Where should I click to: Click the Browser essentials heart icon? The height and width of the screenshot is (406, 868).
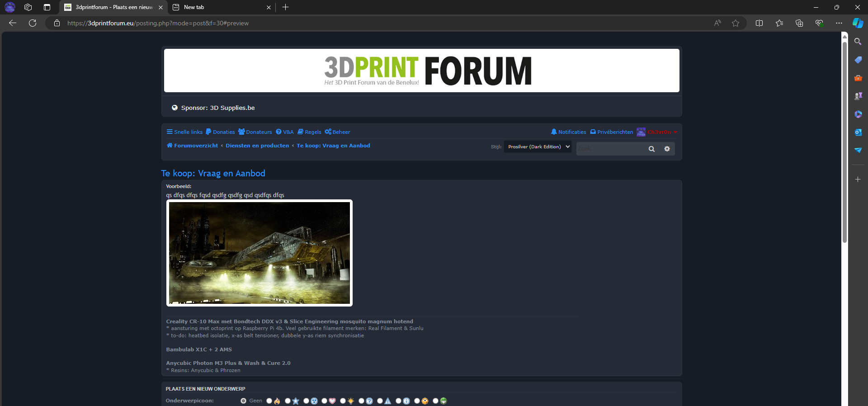[x=819, y=23]
